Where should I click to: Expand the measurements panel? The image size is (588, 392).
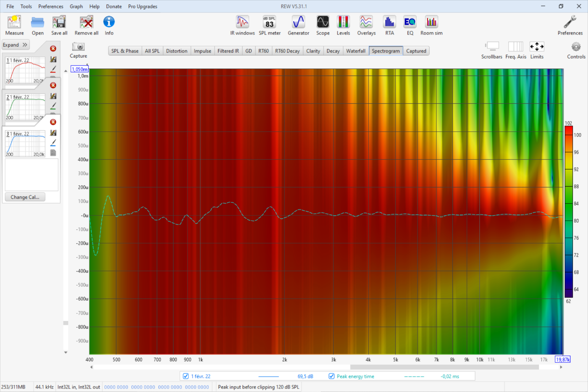click(x=15, y=45)
